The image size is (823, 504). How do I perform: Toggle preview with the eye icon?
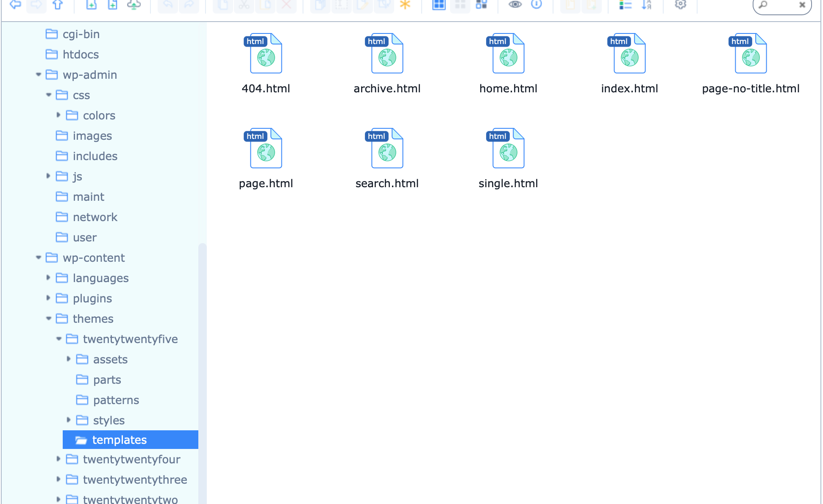(x=515, y=5)
